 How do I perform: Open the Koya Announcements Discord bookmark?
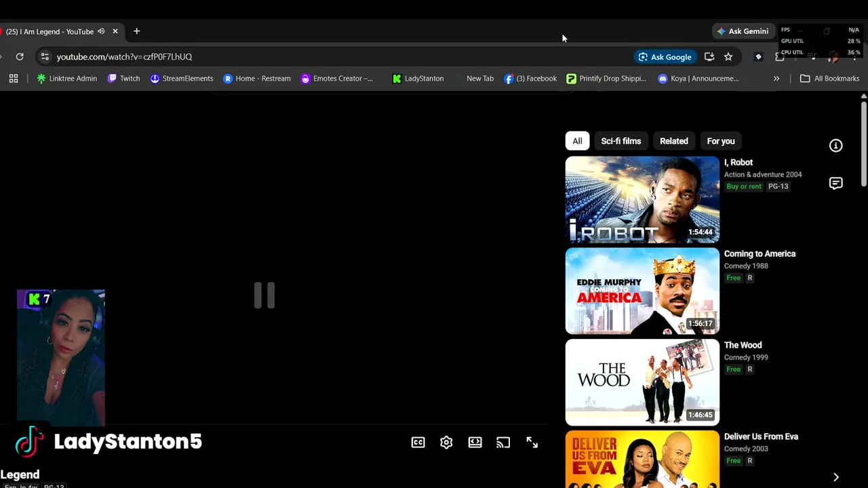tap(698, 79)
